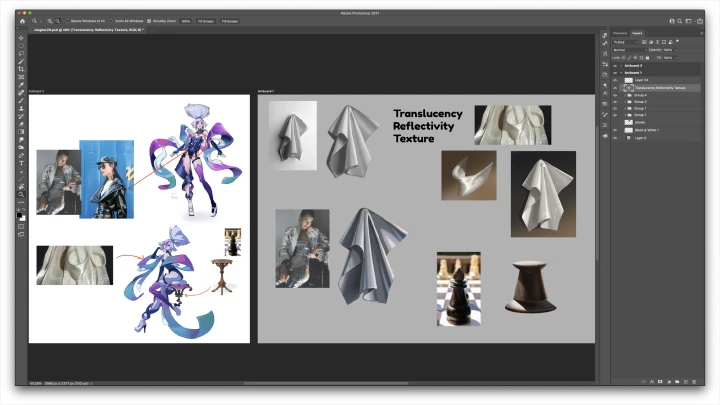Select the Clone Stamp tool
Screen dimensions: 720x405
coord(21,108)
